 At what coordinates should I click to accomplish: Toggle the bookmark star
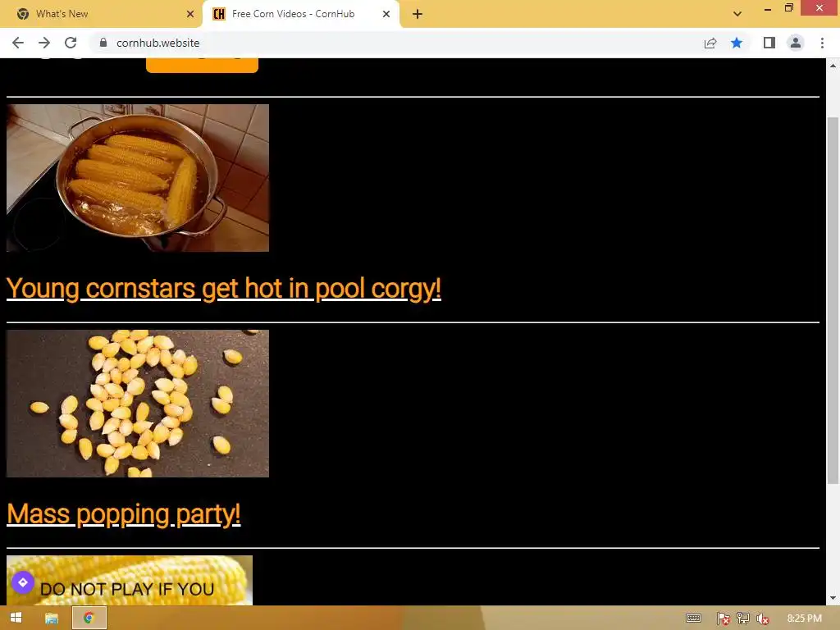[737, 43]
